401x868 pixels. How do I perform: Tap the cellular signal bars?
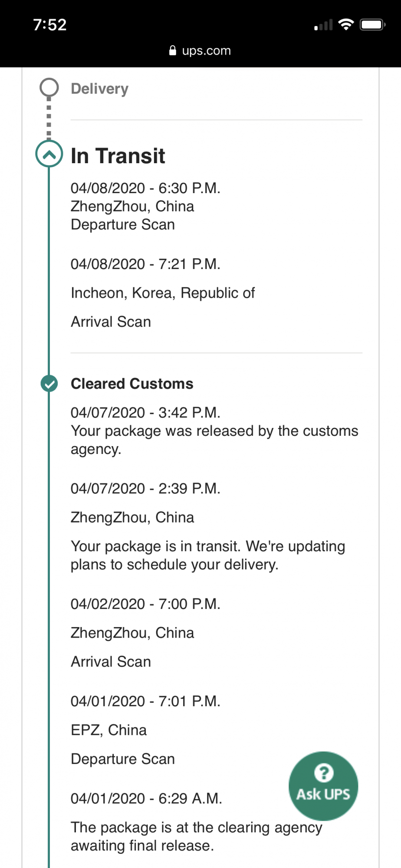[323, 25]
